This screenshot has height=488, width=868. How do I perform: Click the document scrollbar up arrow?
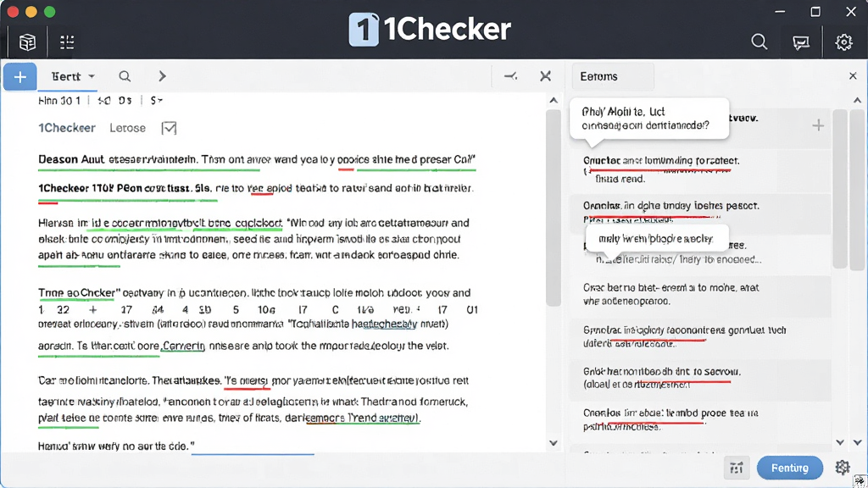point(554,100)
